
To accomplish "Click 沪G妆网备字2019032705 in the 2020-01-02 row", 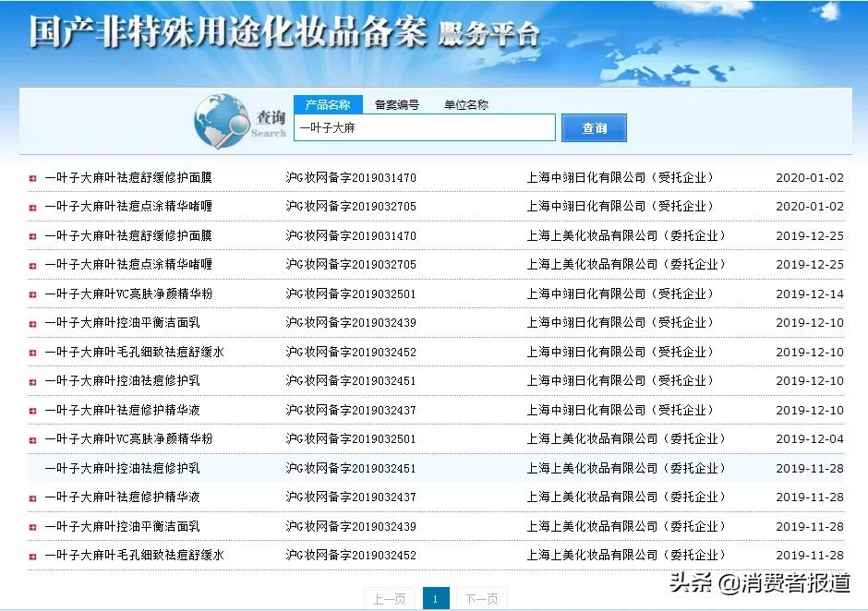I will click(351, 207).
